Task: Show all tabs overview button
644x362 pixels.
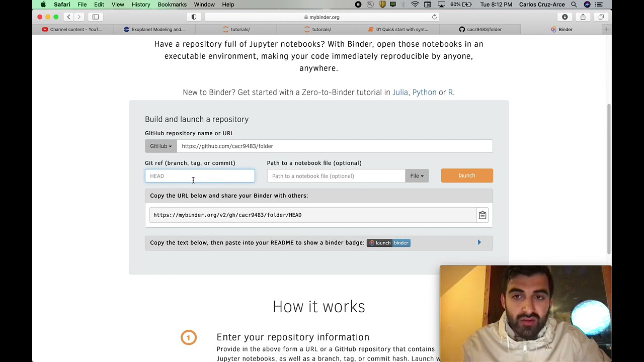Action: tap(601, 17)
